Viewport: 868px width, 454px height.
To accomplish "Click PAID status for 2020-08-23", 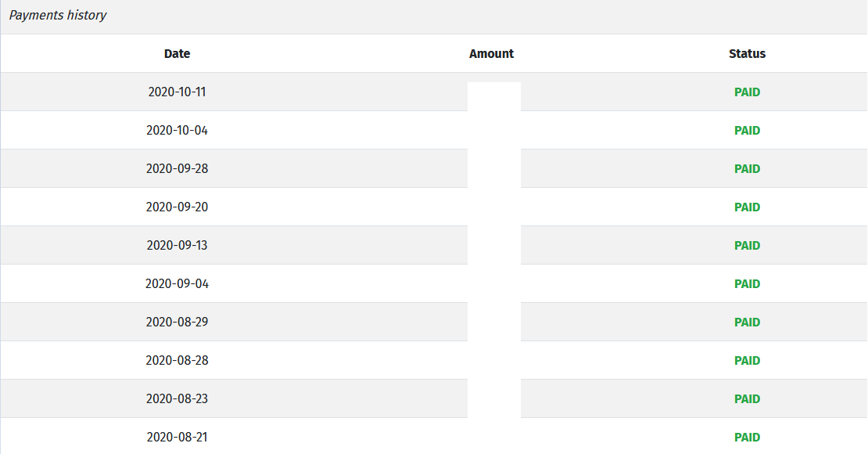I will (747, 399).
